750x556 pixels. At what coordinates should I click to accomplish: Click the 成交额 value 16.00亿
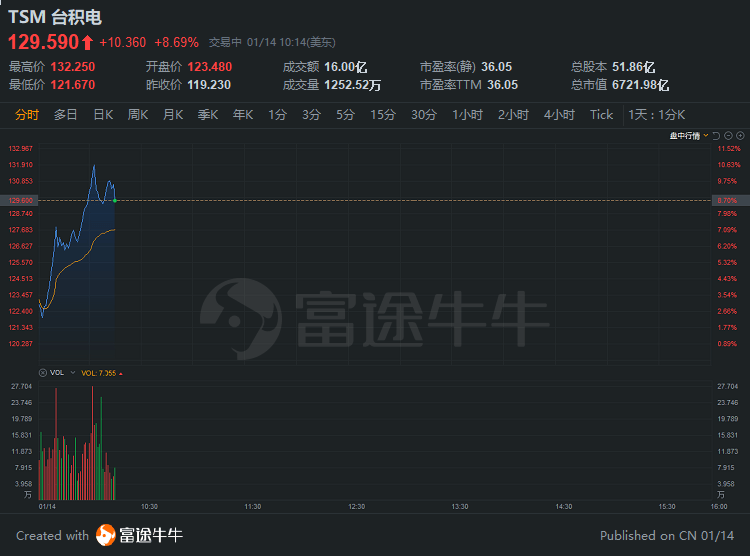point(346,67)
